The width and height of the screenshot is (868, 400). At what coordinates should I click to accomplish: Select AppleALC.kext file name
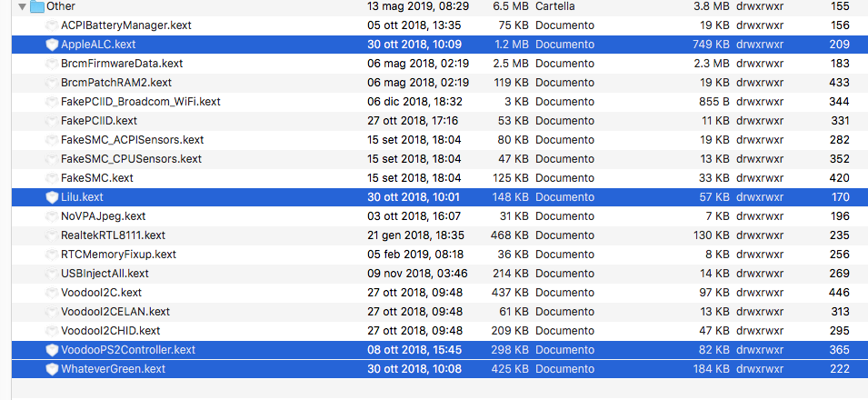pyautogui.click(x=98, y=45)
